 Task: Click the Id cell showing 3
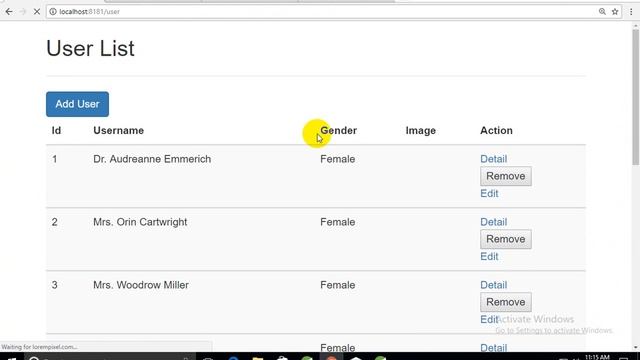[x=55, y=285]
